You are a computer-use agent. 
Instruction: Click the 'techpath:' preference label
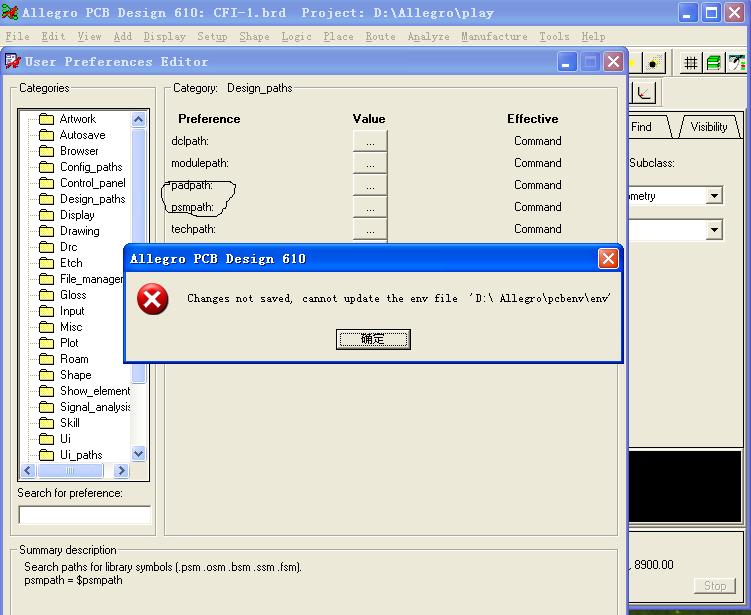click(193, 229)
